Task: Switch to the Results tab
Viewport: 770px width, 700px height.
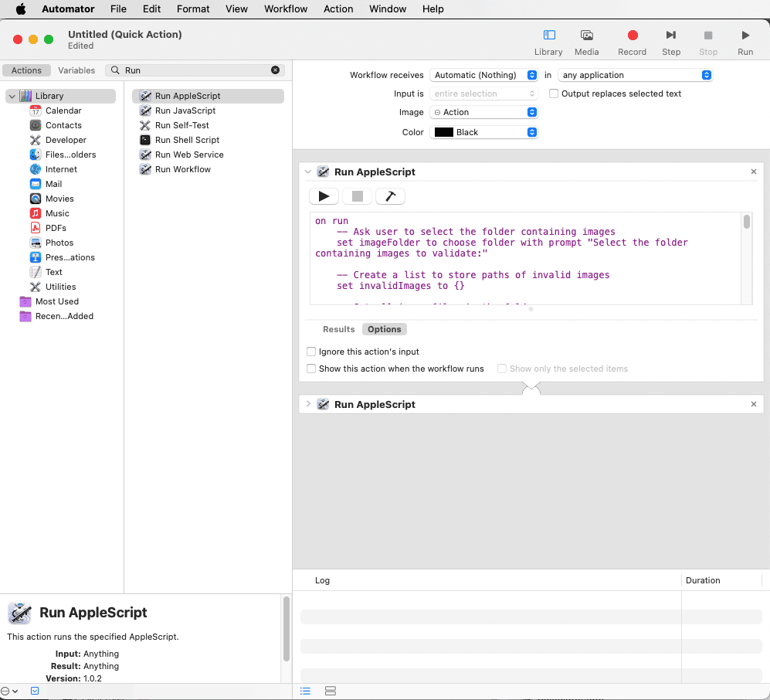Action: pos(338,329)
